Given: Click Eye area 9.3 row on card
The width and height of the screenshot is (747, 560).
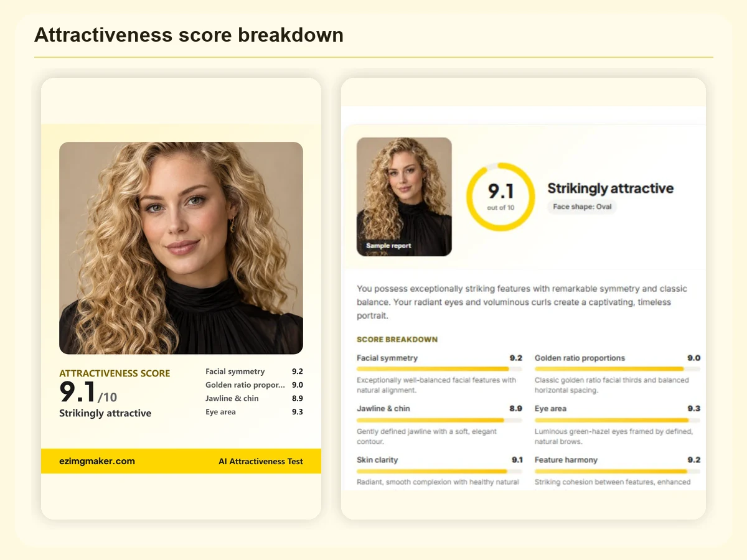Looking at the screenshot, I should tap(254, 412).
